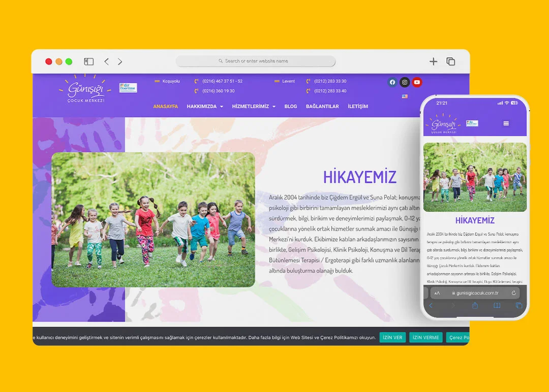Open the Çerez Politikası button

(x=458, y=338)
